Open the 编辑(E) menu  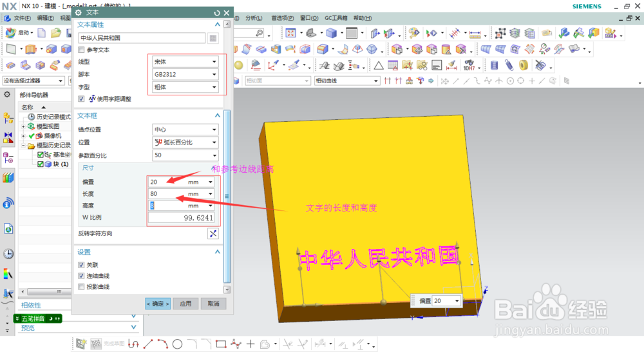click(x=45, y=18)
